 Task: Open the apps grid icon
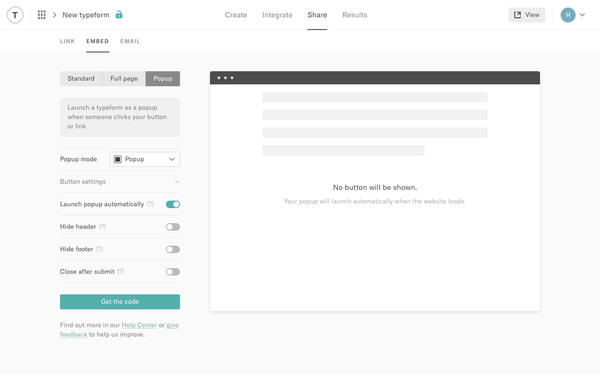[42, 15]
